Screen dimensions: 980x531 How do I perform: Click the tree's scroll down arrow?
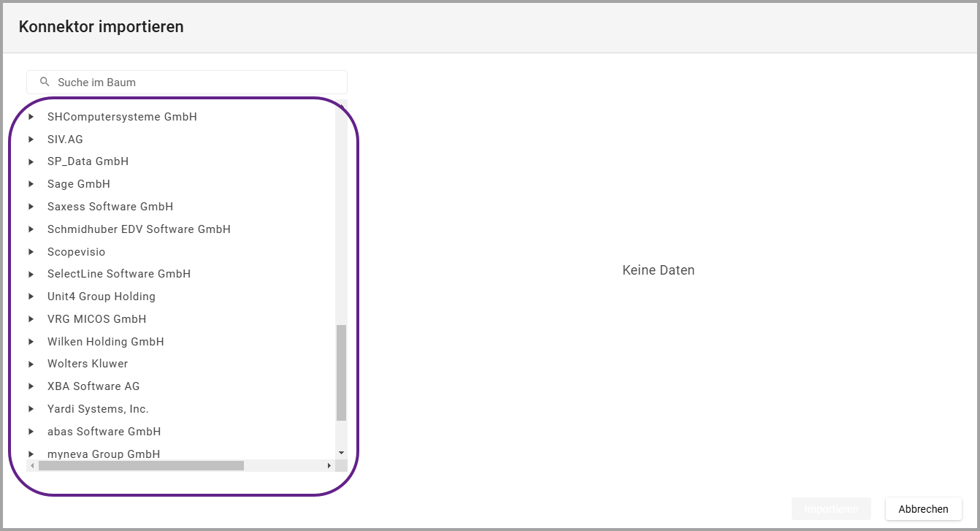pos(341,453)
